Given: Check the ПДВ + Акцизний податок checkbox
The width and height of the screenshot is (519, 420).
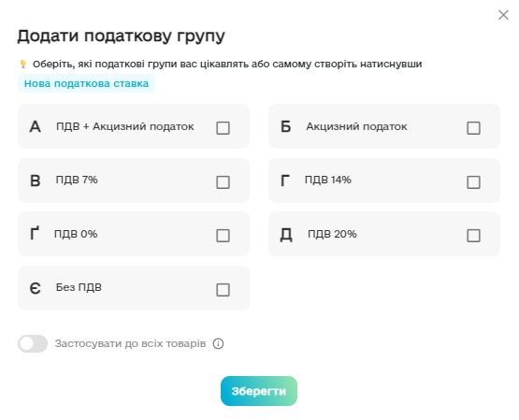Looking at the screenshot, I should [223, 128].
